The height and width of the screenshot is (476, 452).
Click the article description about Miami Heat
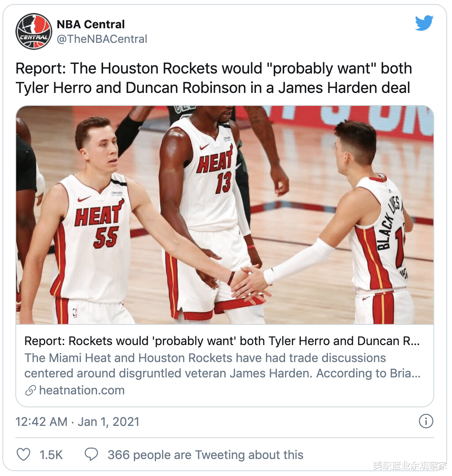(222, 366)
